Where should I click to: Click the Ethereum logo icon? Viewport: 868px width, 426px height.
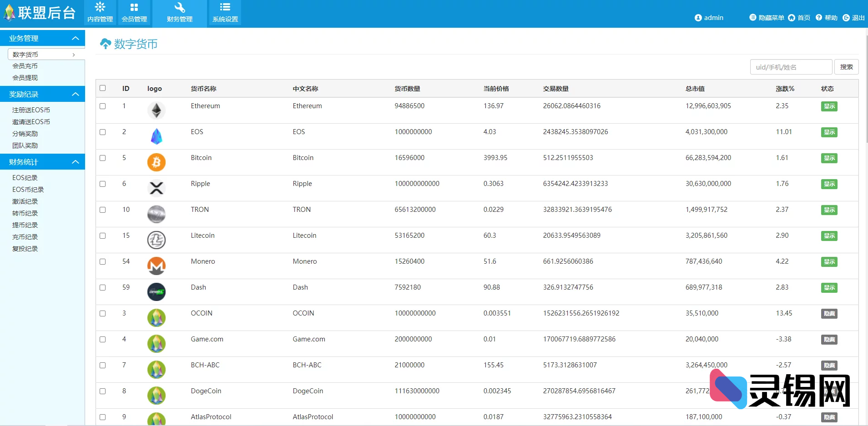pyautogui.click(x=156, y=110)
